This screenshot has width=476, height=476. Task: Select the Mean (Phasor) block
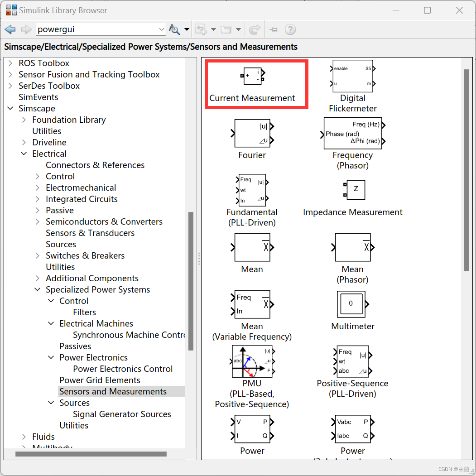point(353,247)
